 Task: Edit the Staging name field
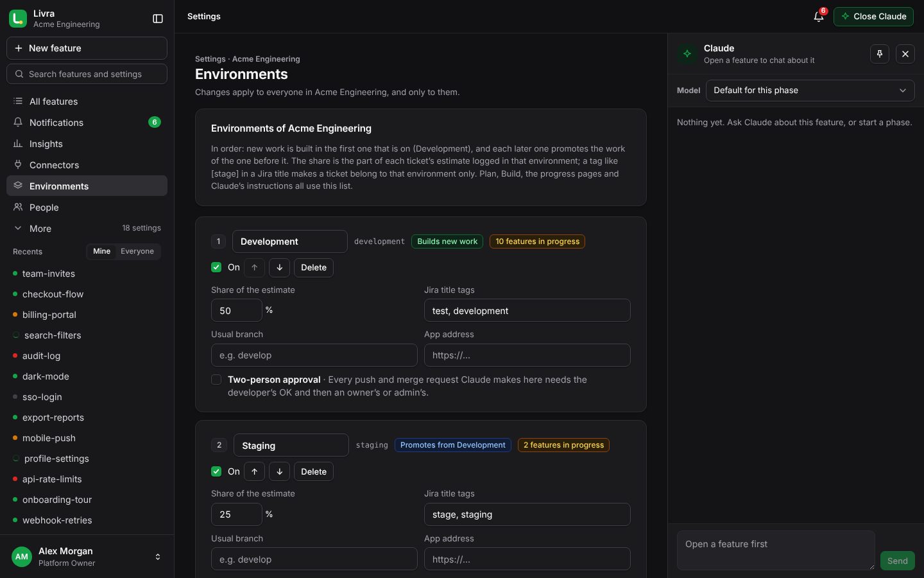291,445
